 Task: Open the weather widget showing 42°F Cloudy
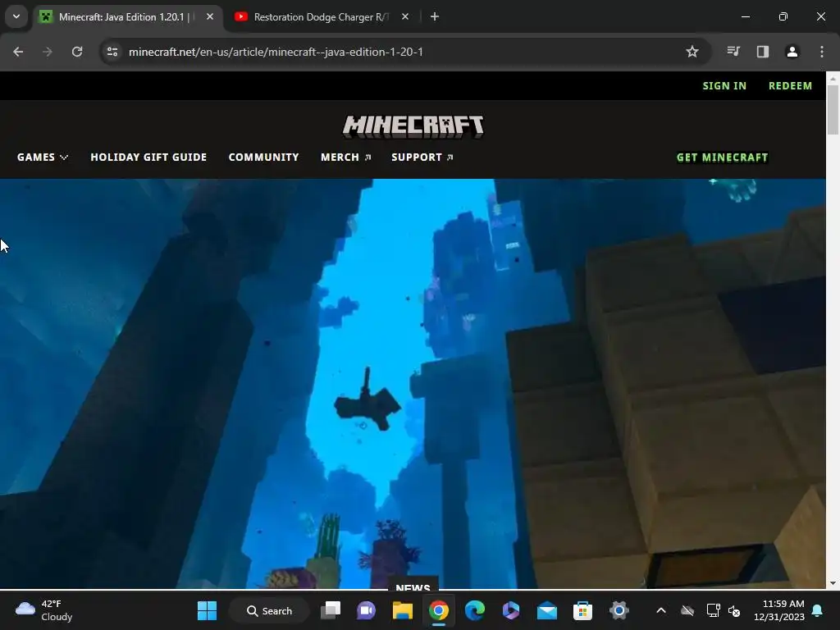click(44, 610)
